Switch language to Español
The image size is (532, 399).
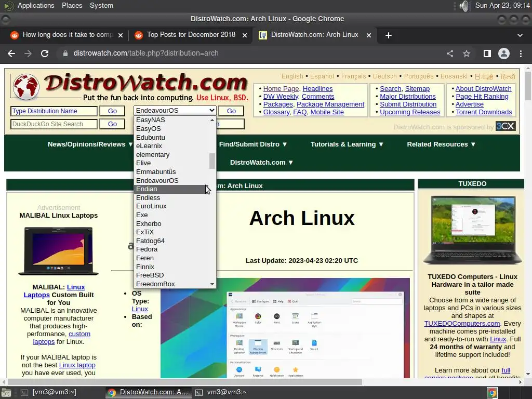click(322, 76)
